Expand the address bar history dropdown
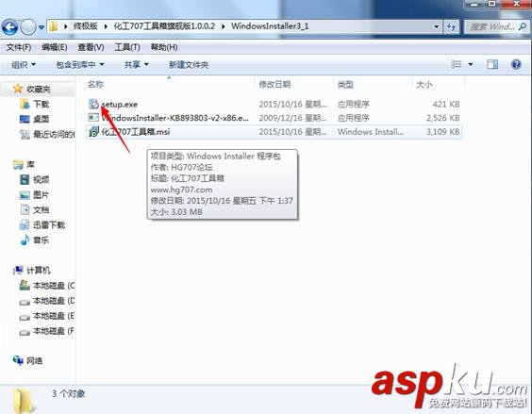532x414 pixels. (x=437, y=26)
